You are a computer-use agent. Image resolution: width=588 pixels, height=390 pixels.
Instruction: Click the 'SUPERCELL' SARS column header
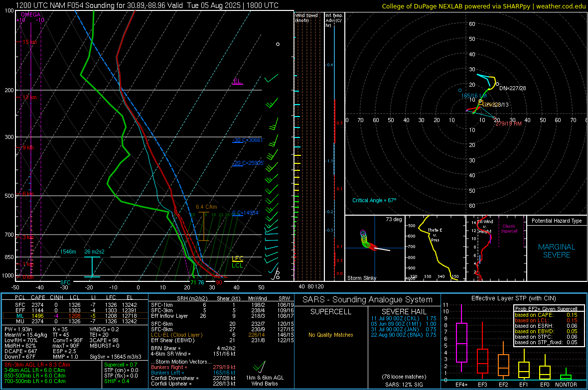coord(331,312)
